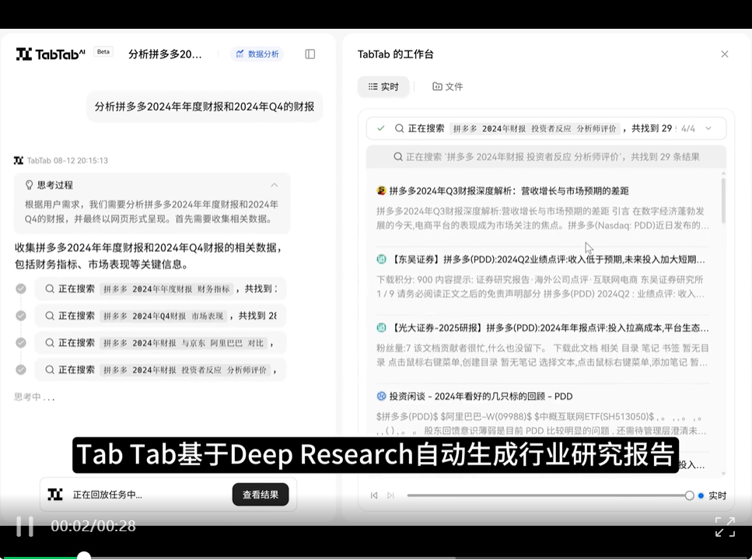Image resolution: width=752 pixels, height=560 pixels.
Task: Click the results list scrollbar thumb
Action: [723, 200]
